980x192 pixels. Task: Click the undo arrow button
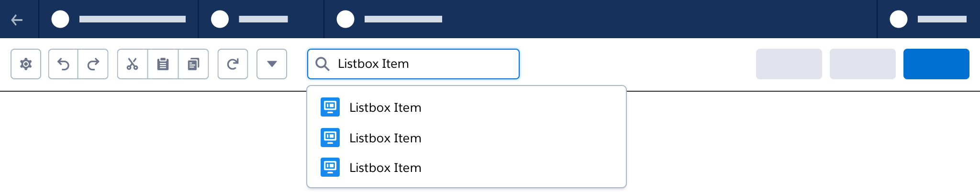[x=63, y=64]
